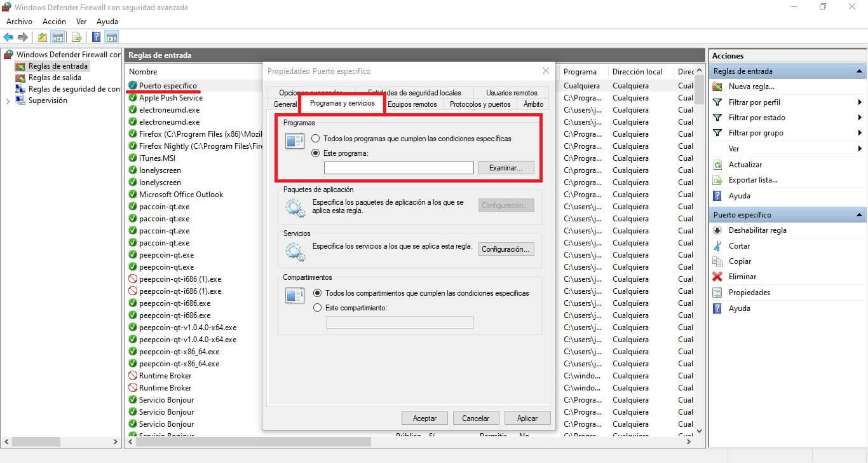Collapse the Reglas de entrada actions section
Image resolution: width=868 pixels, height=463 pixels.
click(859, 71)
